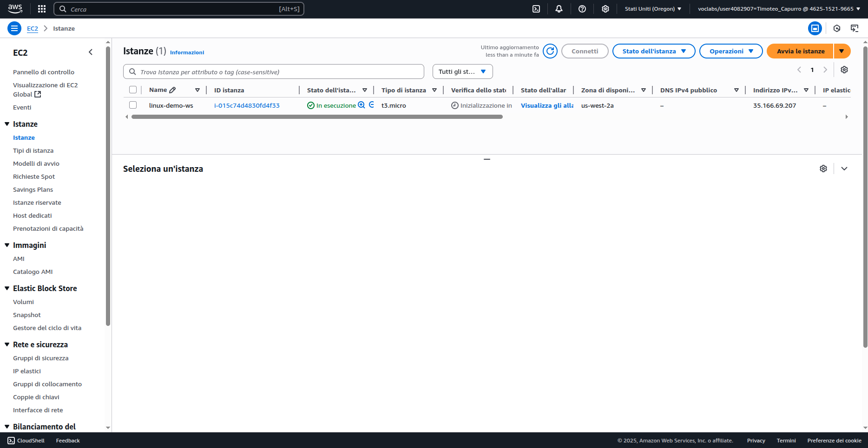Image resolution: width=868 pixels, height=448 pixels.
Task: Collapse the Istanze sidebar section
Action: 7,124
